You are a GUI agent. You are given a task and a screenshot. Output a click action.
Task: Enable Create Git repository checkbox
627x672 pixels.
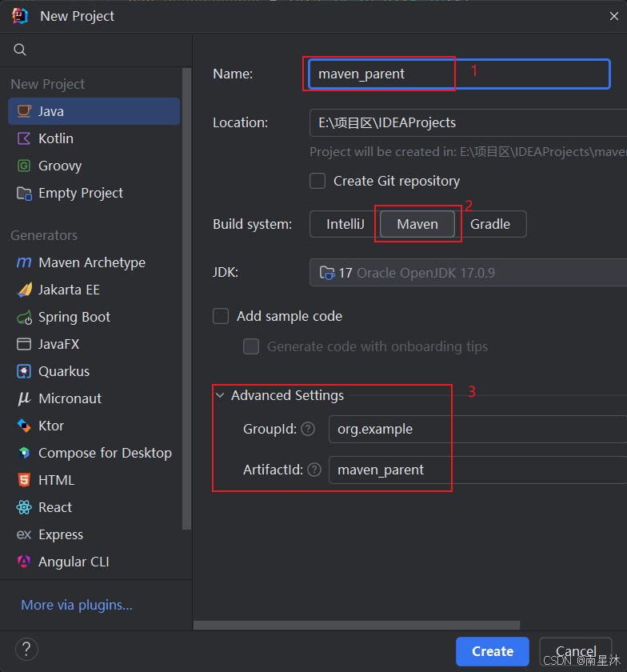[317, 181]
